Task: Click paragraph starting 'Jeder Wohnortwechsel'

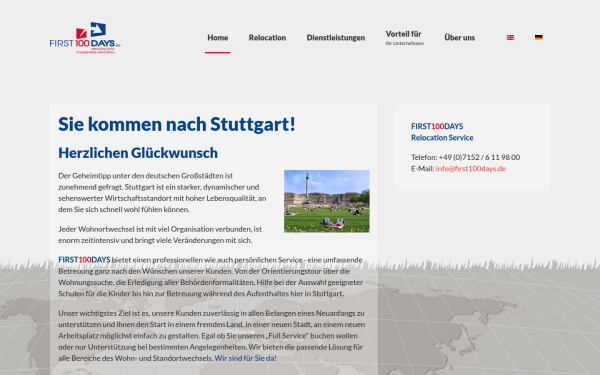Action: [x=160, y=235]
